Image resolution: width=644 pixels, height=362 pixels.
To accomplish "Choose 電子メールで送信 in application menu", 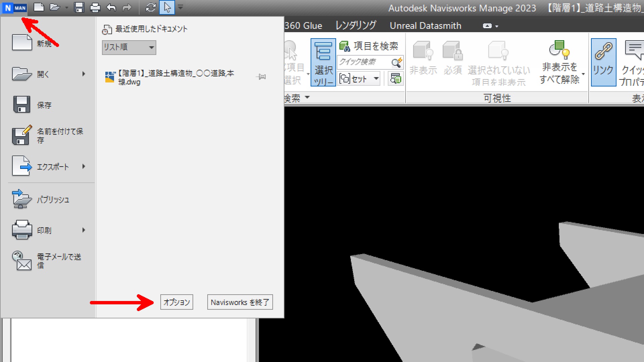I will pyautogui.click(x=49, y=261).
